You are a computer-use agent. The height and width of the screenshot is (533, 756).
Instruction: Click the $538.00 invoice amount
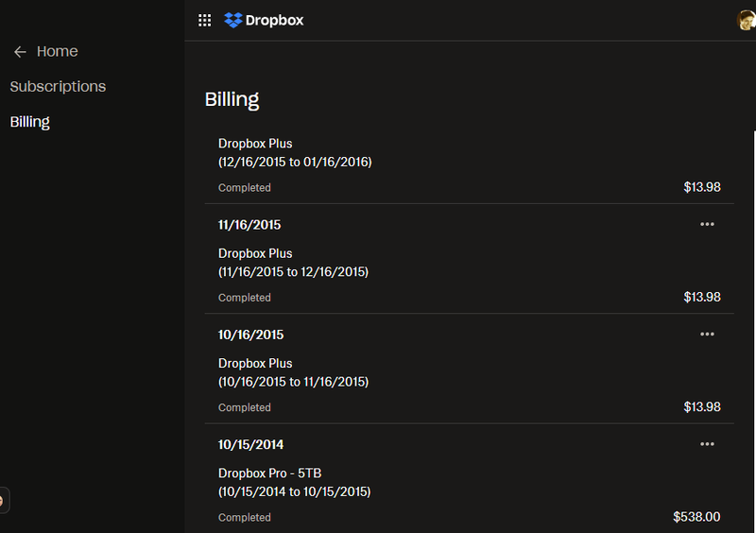(696, 517)
